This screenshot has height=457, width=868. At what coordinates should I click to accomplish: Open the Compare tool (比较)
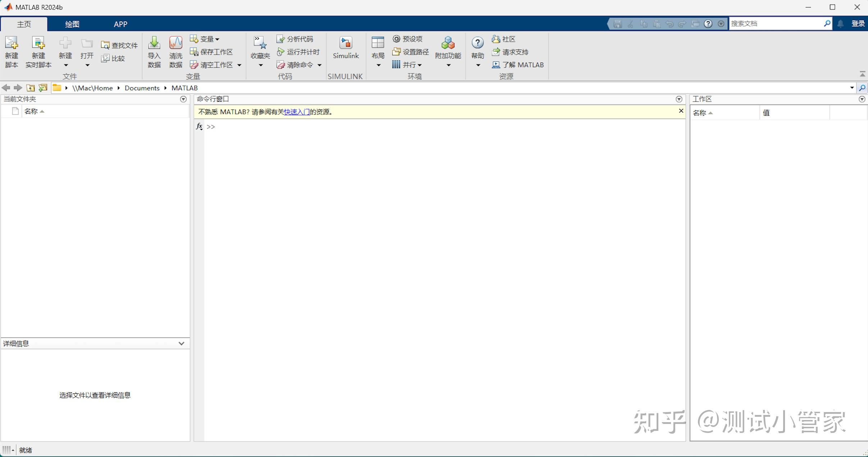(113, 58)
